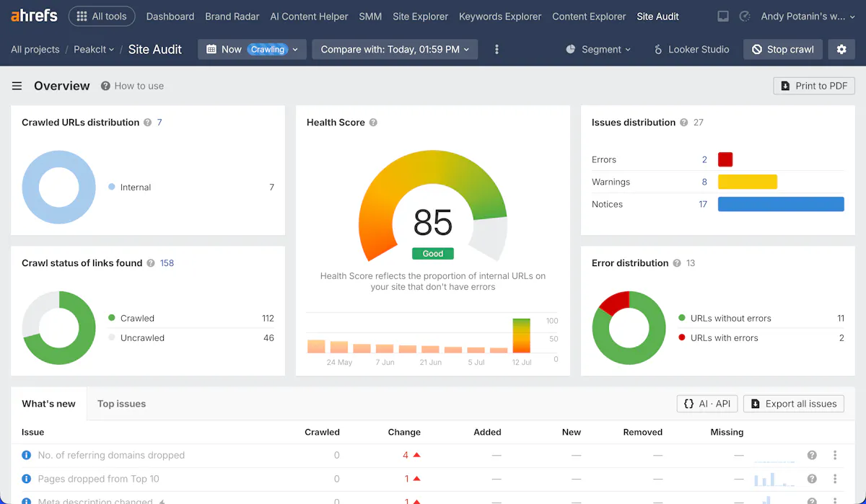The image size is (866, 504).
Task: Open SMM tool
Action: click(370, 16)
